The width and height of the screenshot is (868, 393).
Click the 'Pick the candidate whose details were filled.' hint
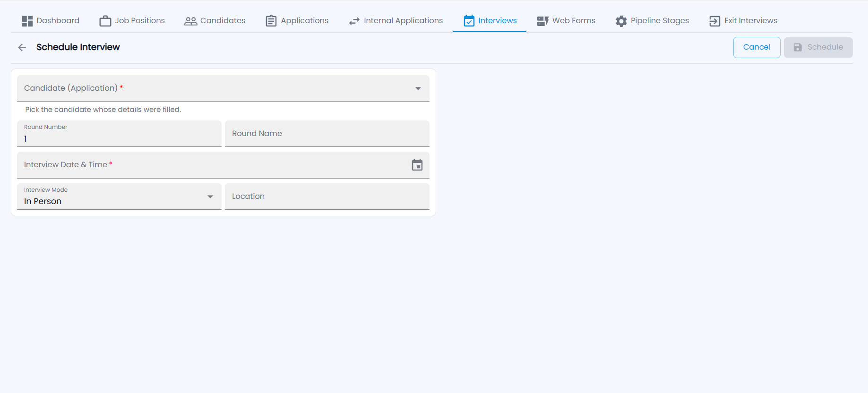(x=103, y=110)
